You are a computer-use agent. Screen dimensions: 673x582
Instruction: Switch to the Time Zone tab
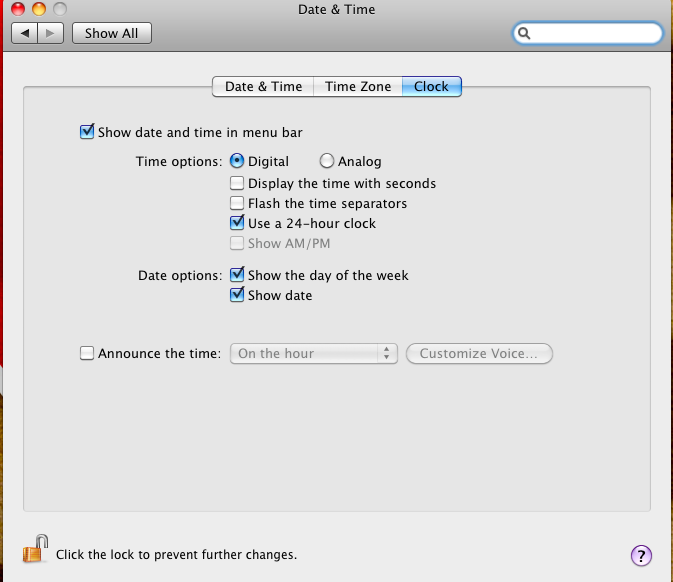click(x=358, y=87)
